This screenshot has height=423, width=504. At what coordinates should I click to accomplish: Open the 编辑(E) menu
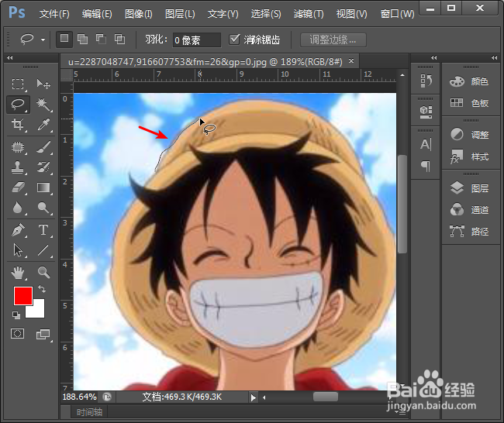97,14
